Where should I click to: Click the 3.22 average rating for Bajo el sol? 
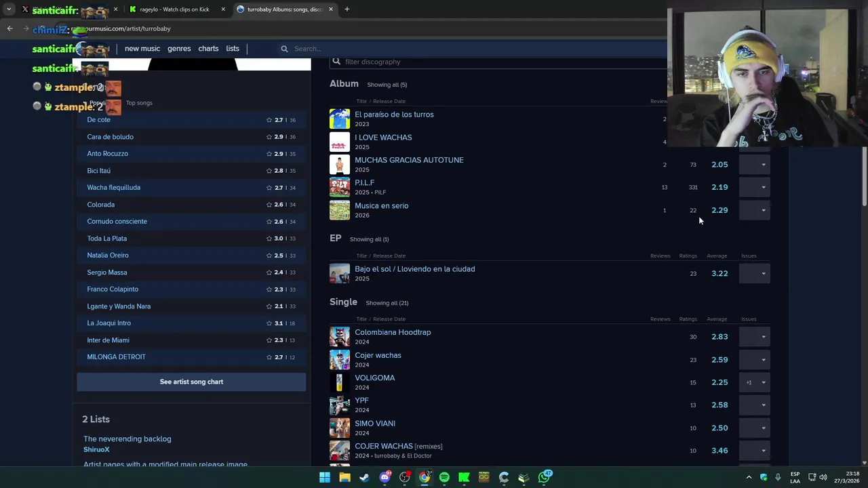pyautogui.click(x=719, y=274)
